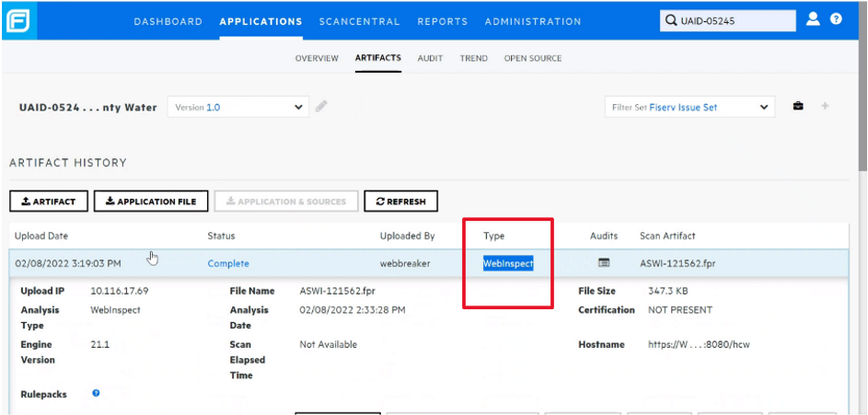Open the help question mark icon
The image size is (868, 415).
[836, 18]
